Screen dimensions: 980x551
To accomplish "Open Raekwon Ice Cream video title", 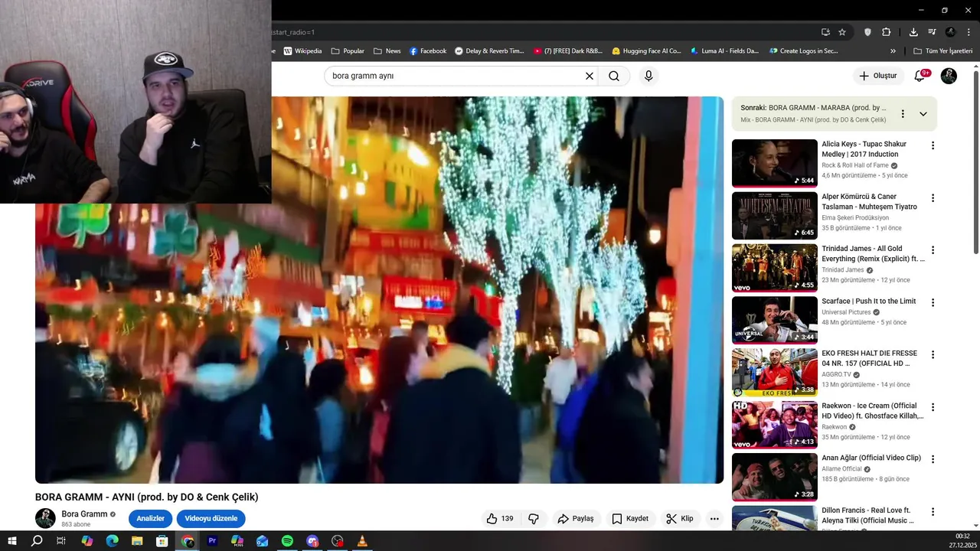I will 873,410.
